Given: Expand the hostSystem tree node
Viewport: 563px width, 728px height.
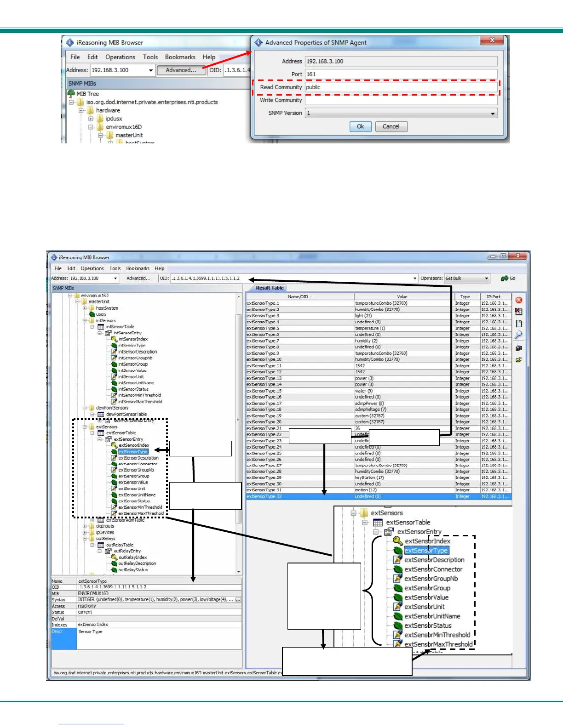Looking at the screenshot, I should (x=85, y=308).
